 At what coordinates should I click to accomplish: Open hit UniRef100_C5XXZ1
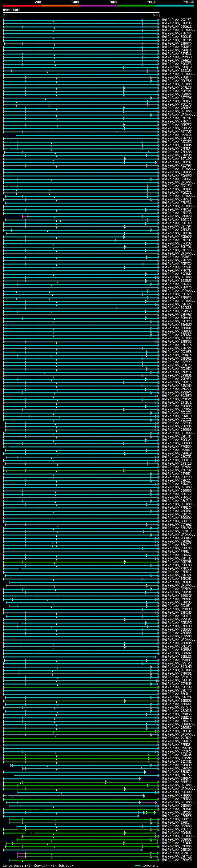177,419
